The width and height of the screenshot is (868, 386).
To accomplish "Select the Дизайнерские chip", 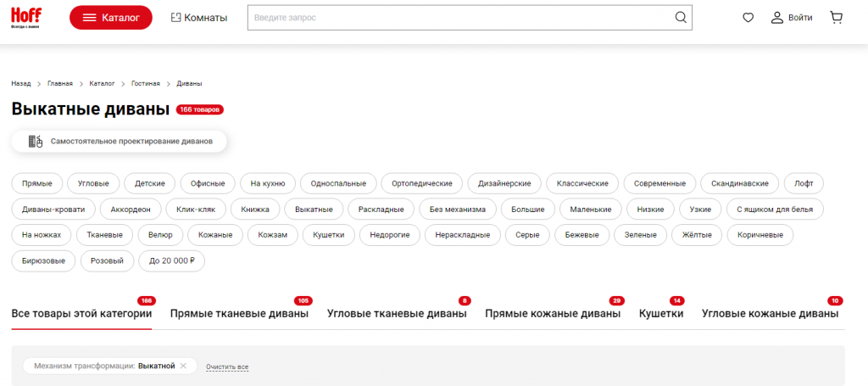I will (x=505, y=183).
